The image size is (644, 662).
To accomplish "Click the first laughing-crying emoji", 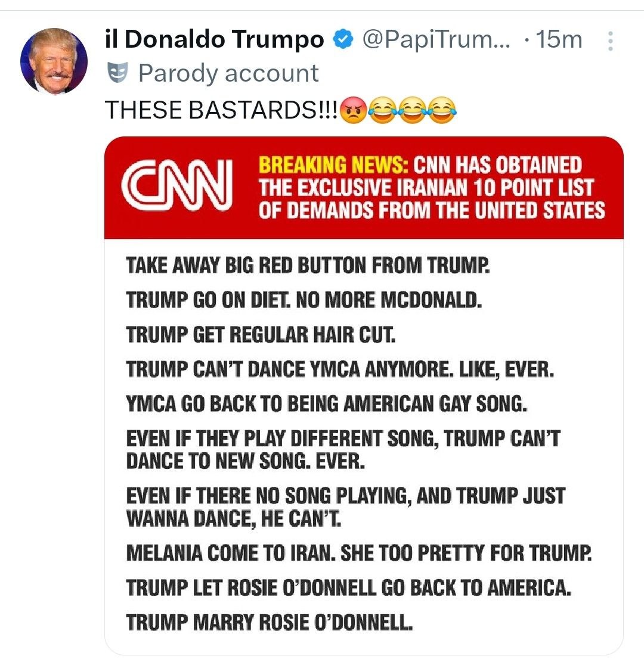I will 382,111.
